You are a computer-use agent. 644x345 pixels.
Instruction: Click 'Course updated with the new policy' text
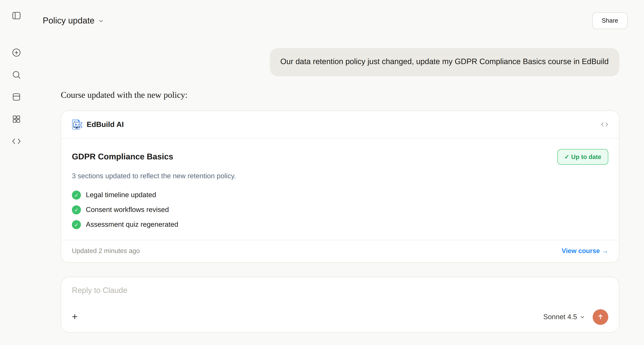[x=124, y=95]
